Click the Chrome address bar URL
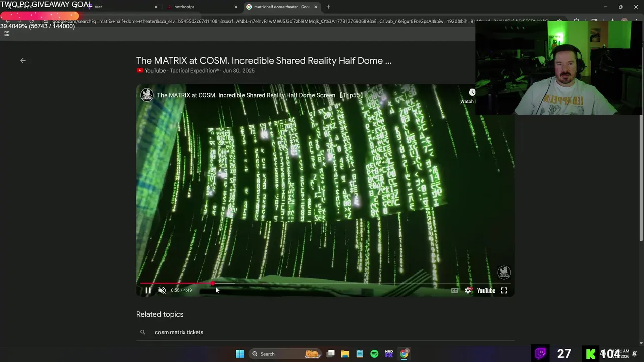Image resolution: width=644 pixels, height=362 pixels. click(299, 21)
